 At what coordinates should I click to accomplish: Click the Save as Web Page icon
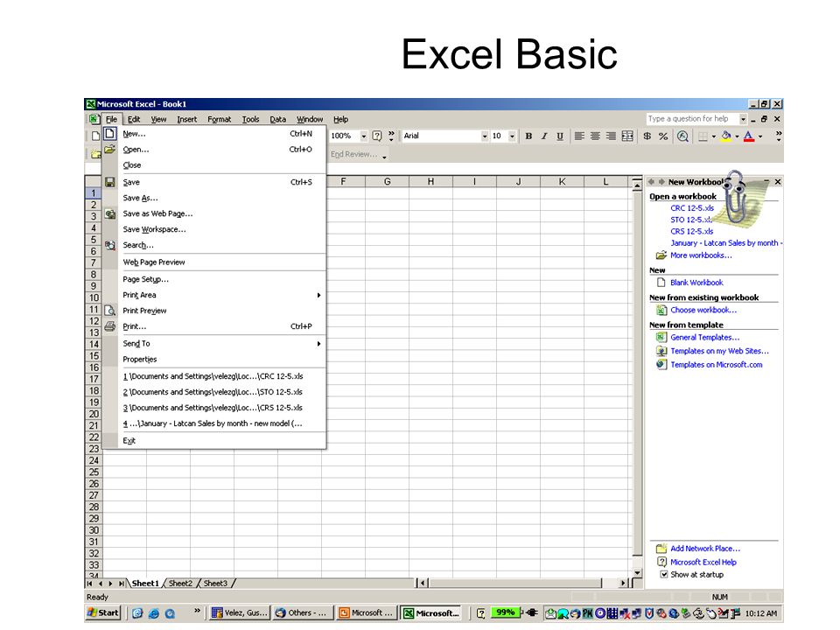[x=110, y=213]
